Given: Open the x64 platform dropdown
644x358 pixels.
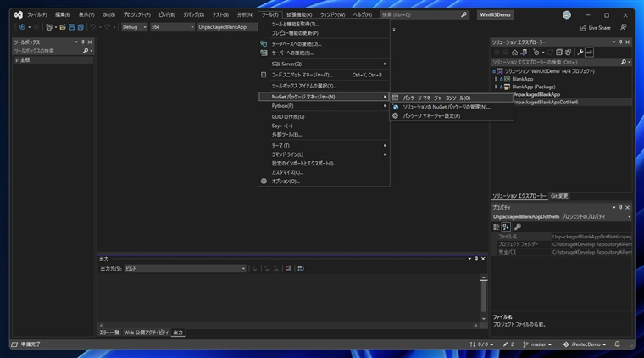Looking at the screenshot, I should point(173,27).
